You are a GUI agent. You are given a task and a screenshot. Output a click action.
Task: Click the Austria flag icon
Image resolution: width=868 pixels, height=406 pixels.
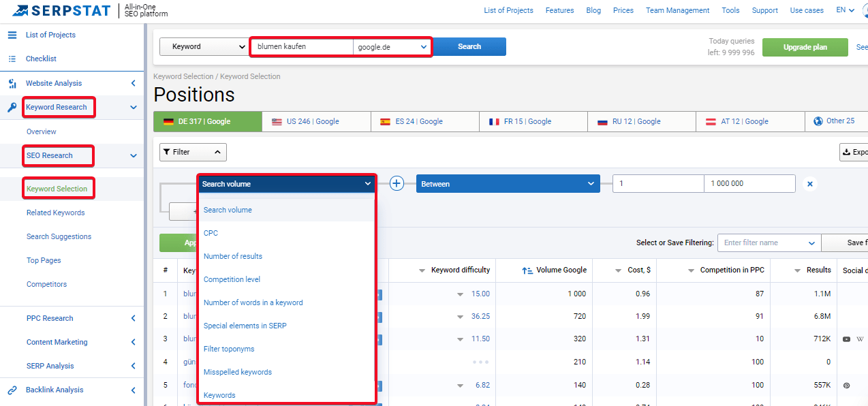711,121
